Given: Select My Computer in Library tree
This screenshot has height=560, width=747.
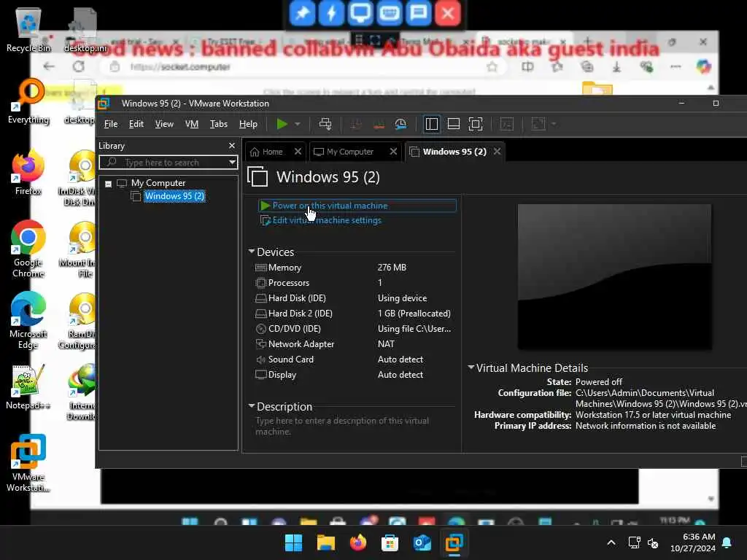Looking at the screenshot, I should point(158,183).
